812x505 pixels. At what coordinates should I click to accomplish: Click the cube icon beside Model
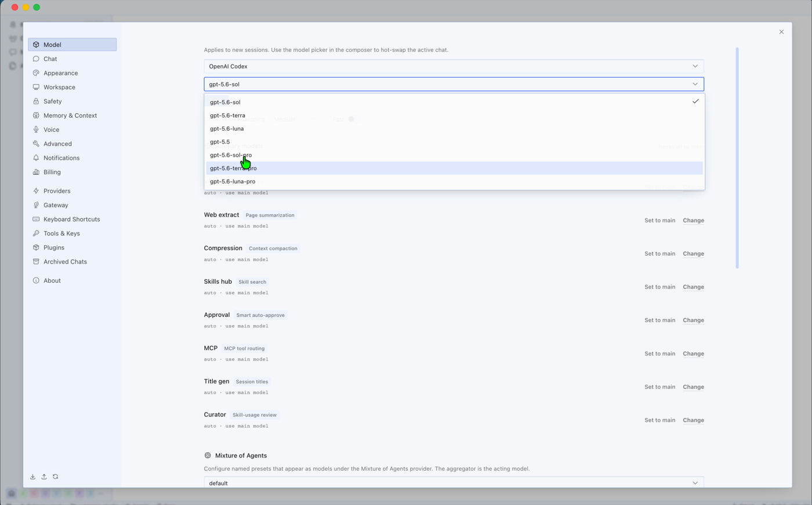[36, 45]
